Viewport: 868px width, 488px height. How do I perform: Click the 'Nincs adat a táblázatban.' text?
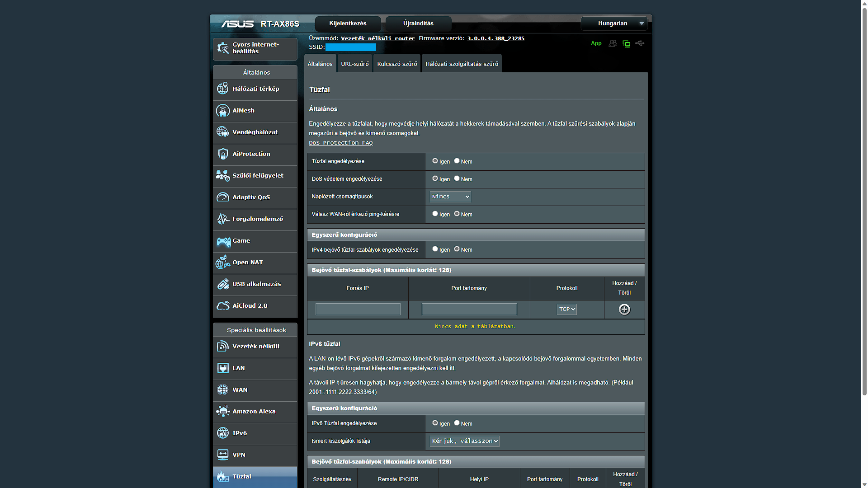tap(475, 326)
